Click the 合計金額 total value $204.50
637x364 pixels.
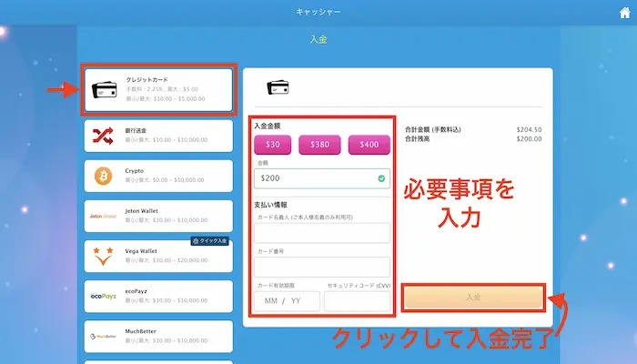coord(529,129)
